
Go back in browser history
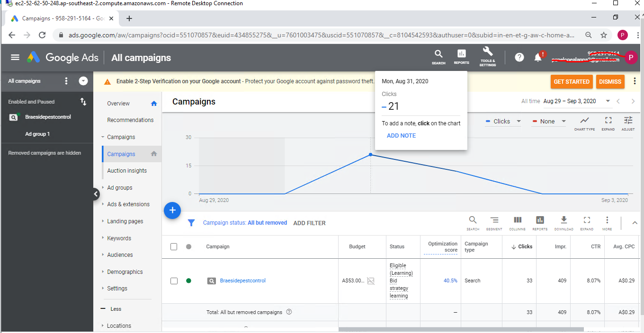click(x=12, y=35)
